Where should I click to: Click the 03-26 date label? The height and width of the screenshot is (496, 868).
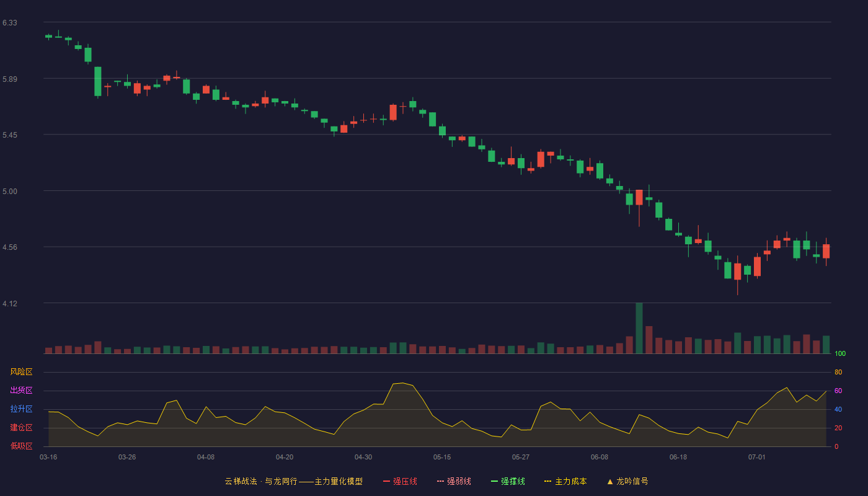[127, 457]
